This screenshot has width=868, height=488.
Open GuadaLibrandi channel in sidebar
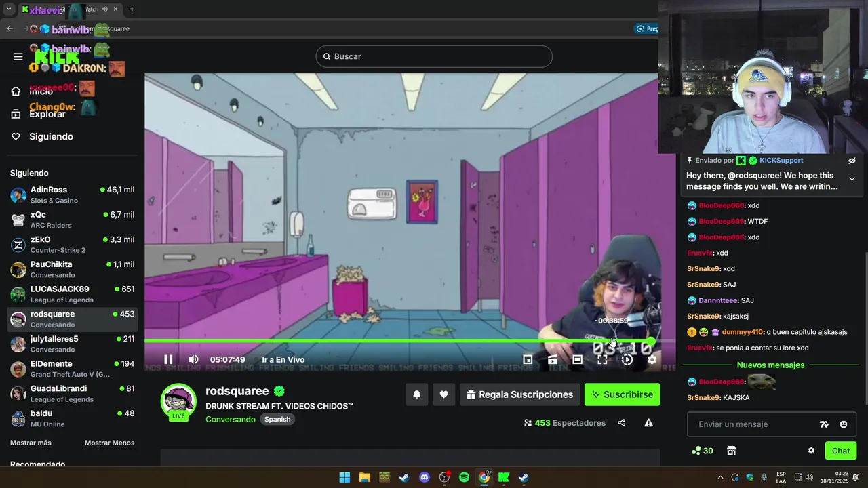click(72, 394)
